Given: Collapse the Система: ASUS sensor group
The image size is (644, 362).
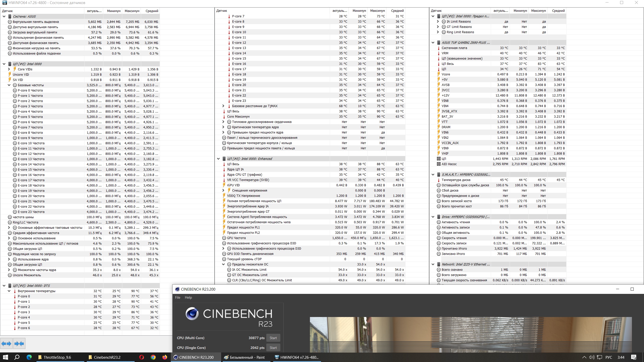Looking at the screenshot, I should click(x=4, y=17).
